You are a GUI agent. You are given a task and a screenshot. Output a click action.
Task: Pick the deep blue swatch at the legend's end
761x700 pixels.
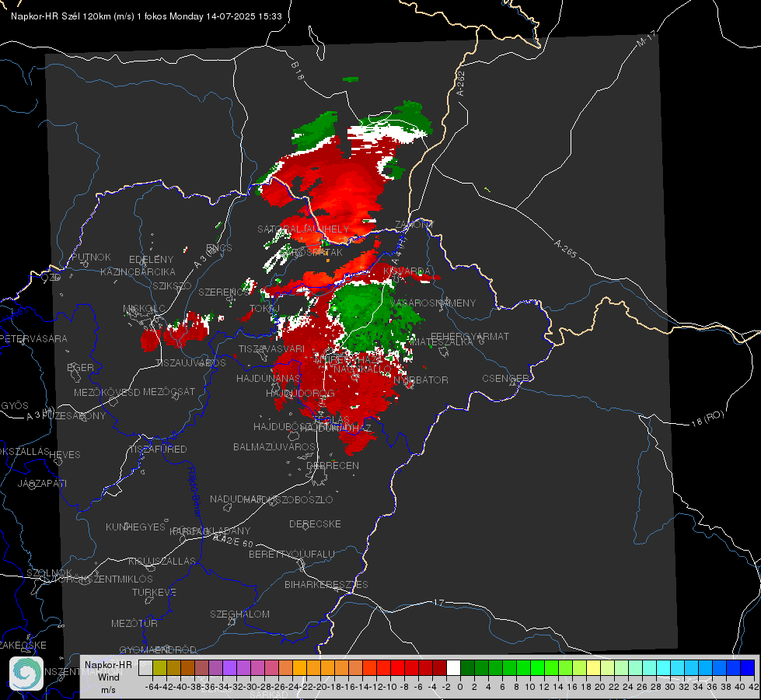click(x=748, y=667)
